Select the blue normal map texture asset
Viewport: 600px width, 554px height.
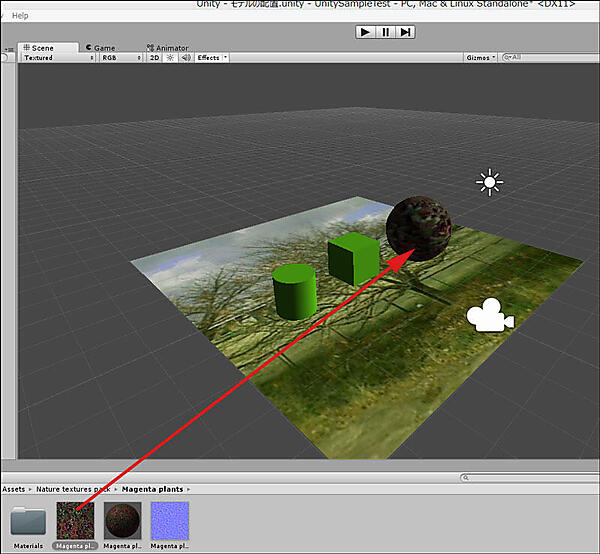click(x=169, y=521)
